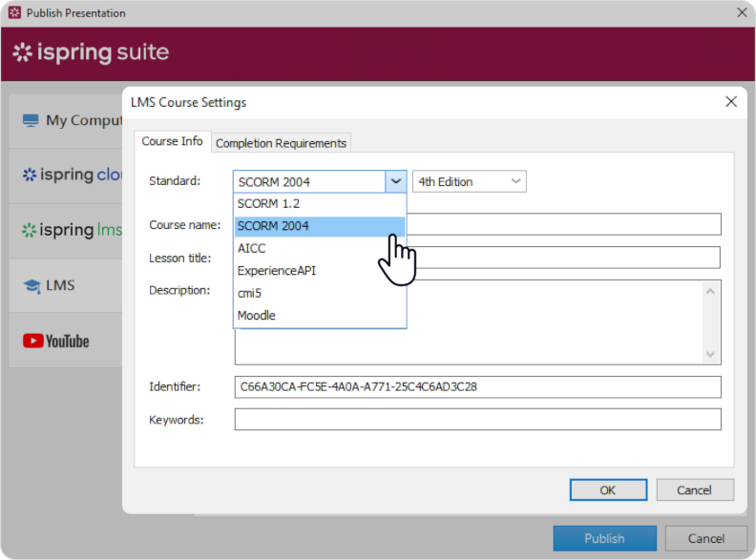The image size is (756, 560).
Task: Click Publish Presentation title bar app icon
Action: pos(15,13)
